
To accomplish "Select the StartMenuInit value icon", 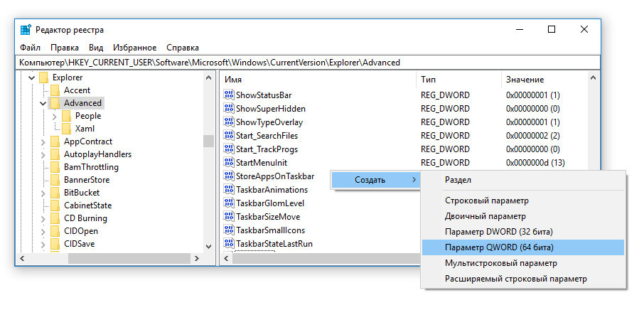I will 228,162.
